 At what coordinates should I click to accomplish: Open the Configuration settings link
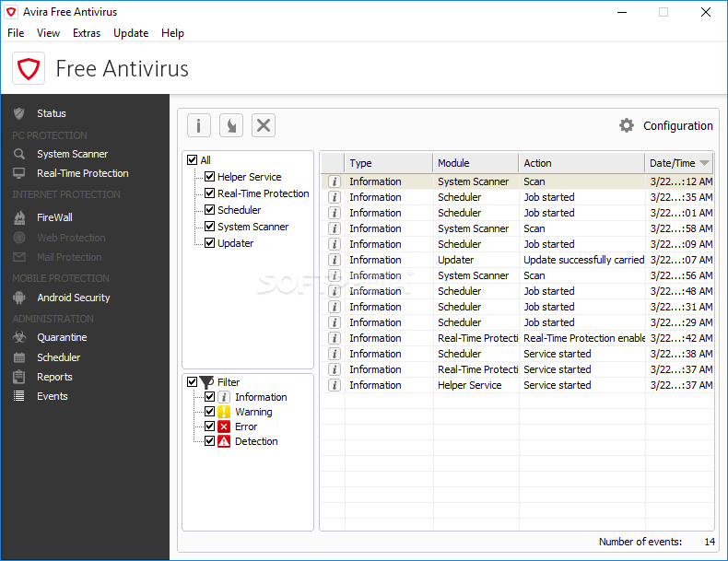pos(678,126)
